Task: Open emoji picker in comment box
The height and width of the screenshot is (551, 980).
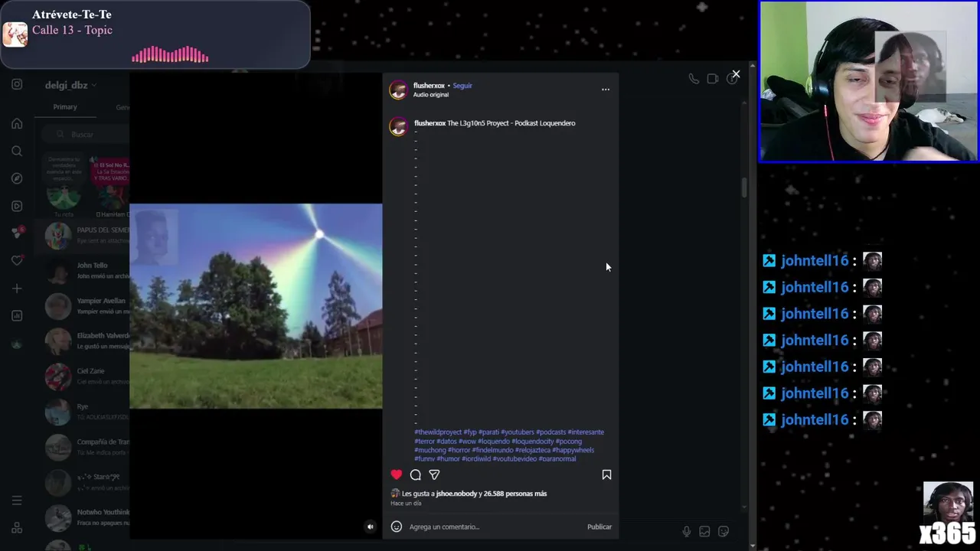Action: tap(397, 527)
